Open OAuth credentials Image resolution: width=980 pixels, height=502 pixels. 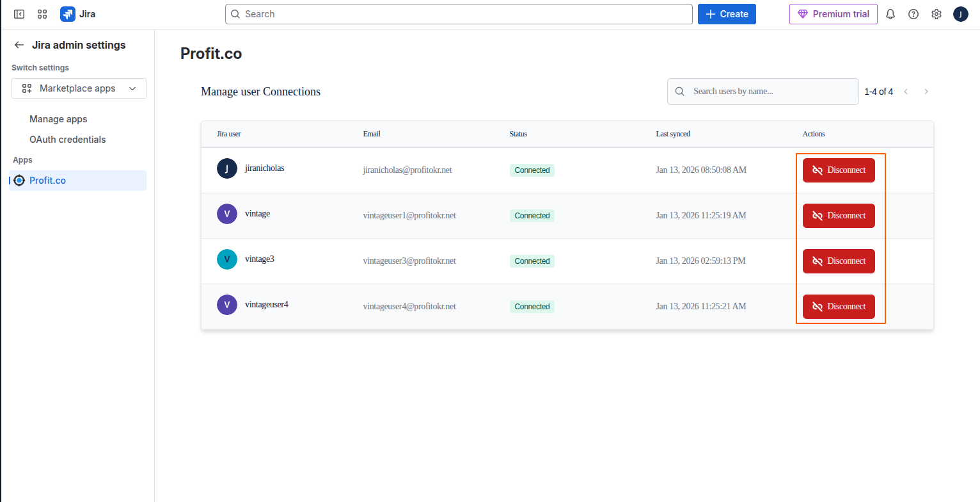pyautogui.click(x=68, y=140)
